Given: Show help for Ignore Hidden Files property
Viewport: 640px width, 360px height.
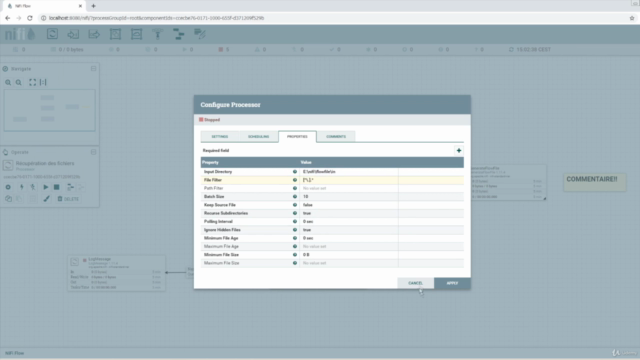Looking at the screenshot, I should click(295, 230).
